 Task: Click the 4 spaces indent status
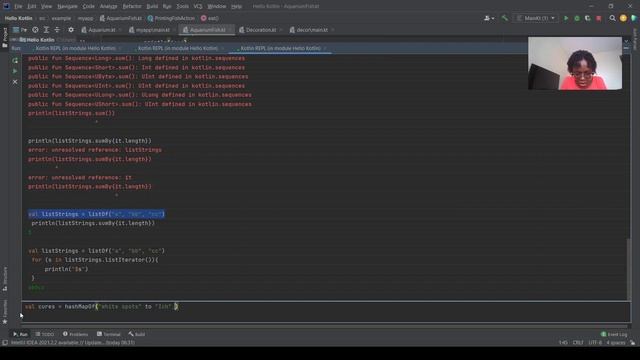[x=616, y=343]
